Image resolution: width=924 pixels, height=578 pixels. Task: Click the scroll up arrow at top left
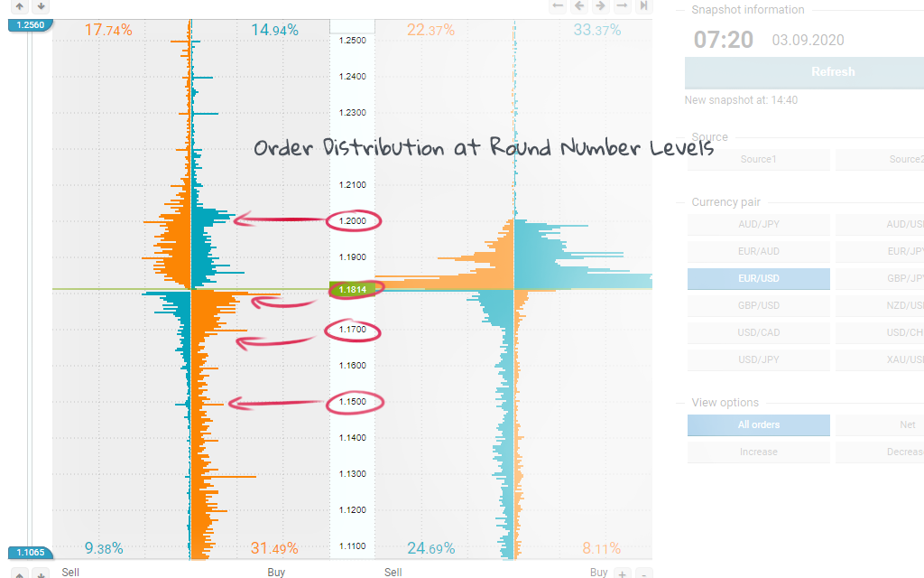pos(19,6)
